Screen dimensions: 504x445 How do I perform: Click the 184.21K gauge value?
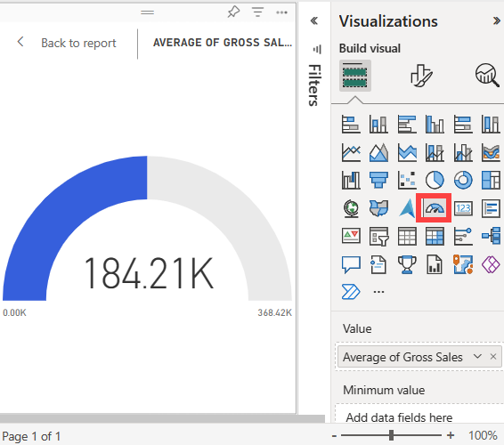149,273
